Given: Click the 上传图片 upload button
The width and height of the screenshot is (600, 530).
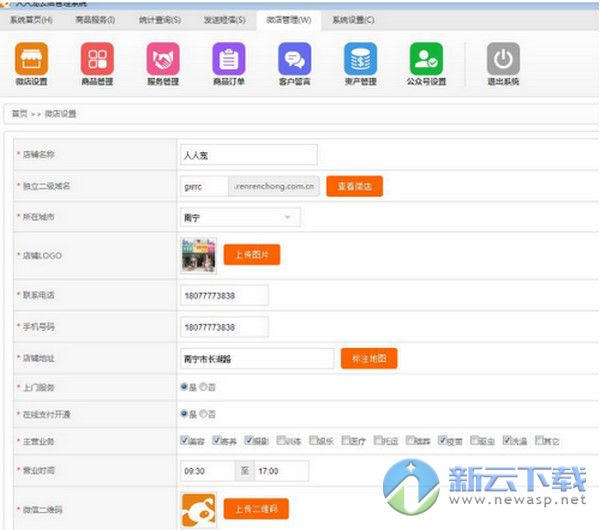Looking at the screenshot, I should pyautogui.click(x=252, y=254).
